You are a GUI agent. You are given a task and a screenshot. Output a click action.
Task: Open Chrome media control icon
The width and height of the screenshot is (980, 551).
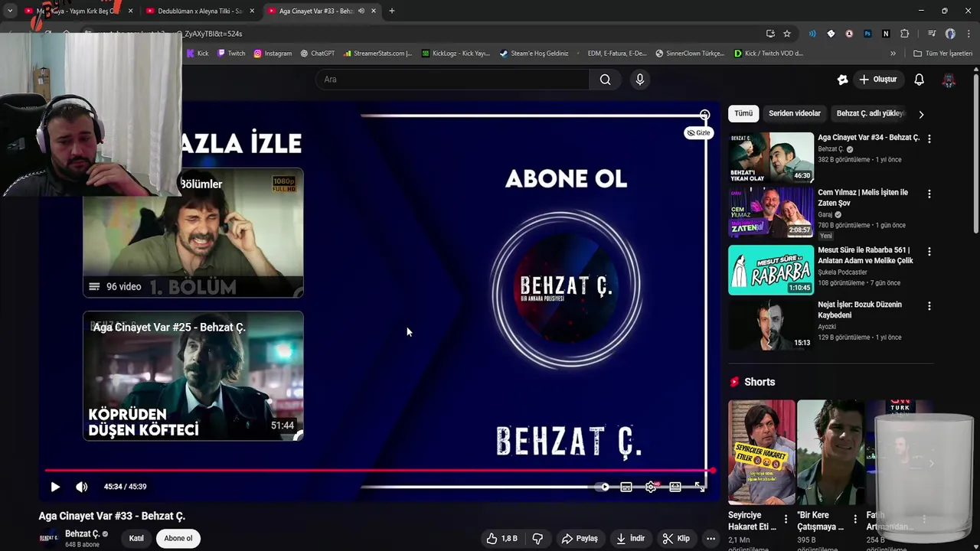coord(932,34)
